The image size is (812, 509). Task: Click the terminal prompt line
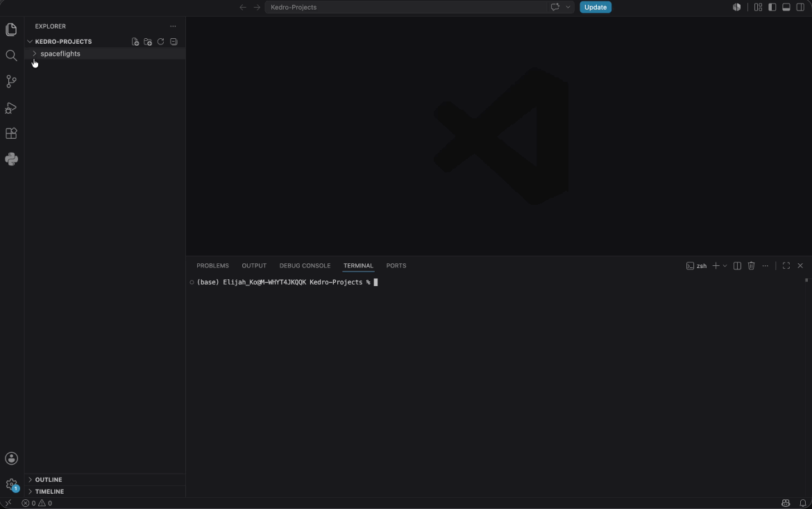tap(287, 282)
